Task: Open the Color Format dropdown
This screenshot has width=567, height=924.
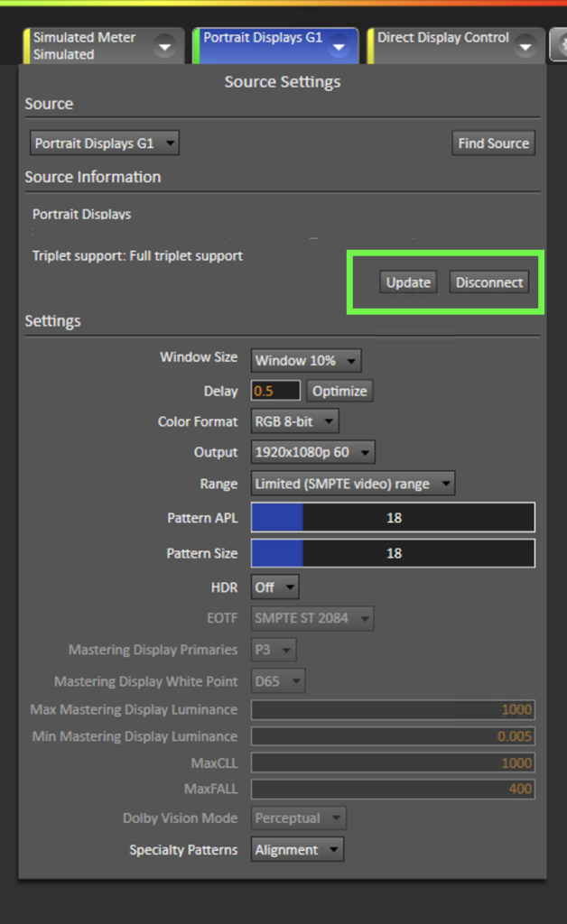Action: [294, 421]
